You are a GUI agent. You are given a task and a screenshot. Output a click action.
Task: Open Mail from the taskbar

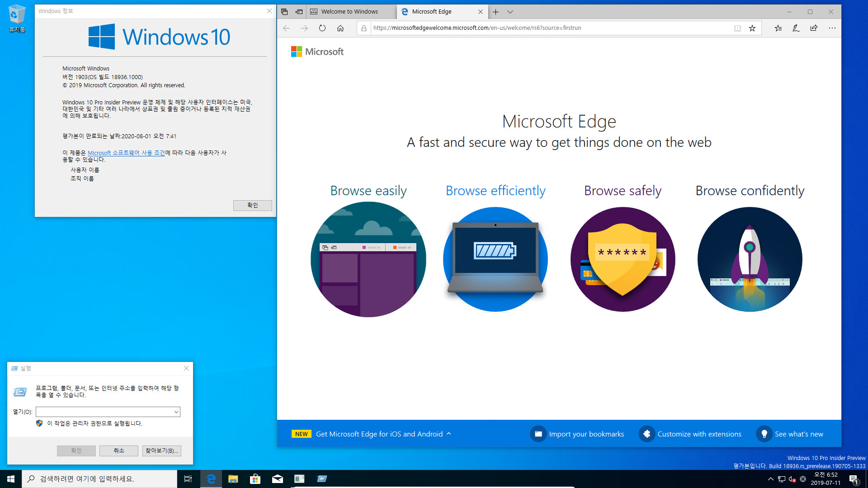[277, 479]
